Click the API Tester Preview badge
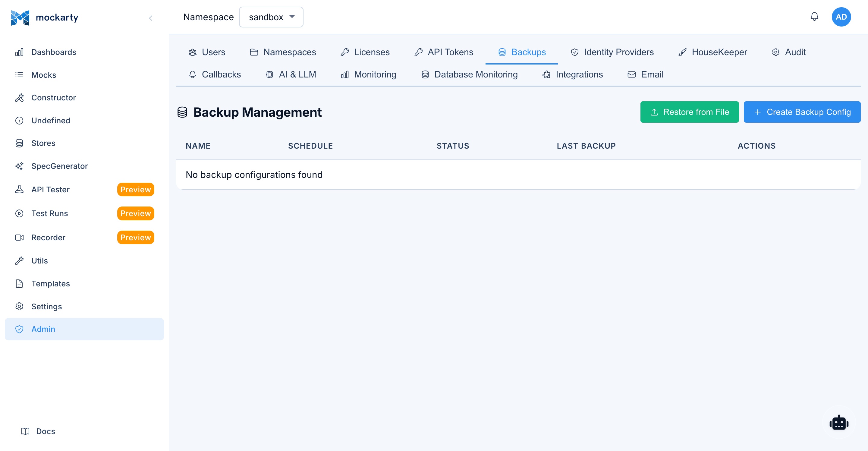 click(x=135, y=189)
